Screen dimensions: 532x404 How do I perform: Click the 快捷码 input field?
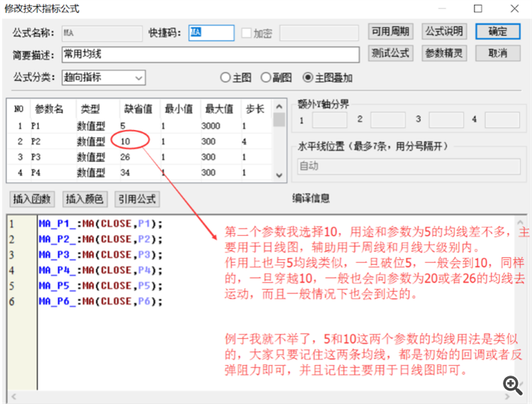coord(211,33)
